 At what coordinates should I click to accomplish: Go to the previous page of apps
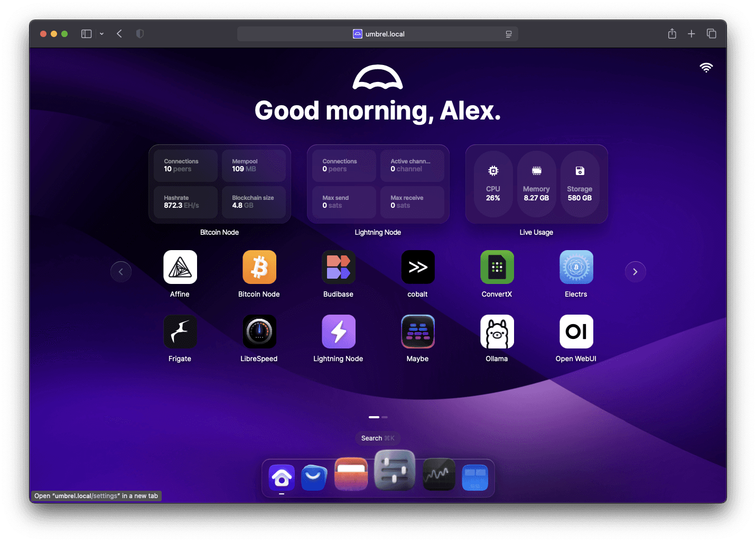point(121,272)
